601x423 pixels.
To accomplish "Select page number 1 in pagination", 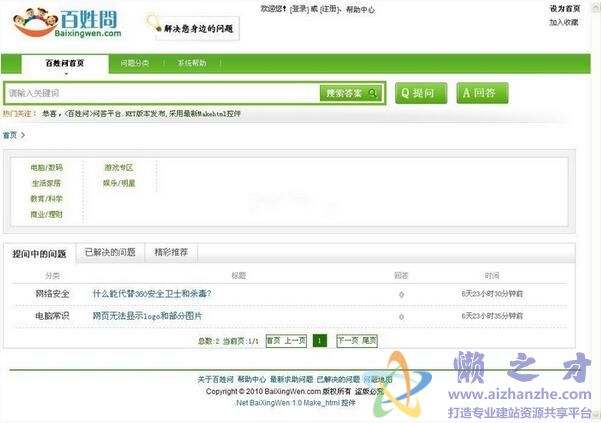I will click(x=320, y=341).
